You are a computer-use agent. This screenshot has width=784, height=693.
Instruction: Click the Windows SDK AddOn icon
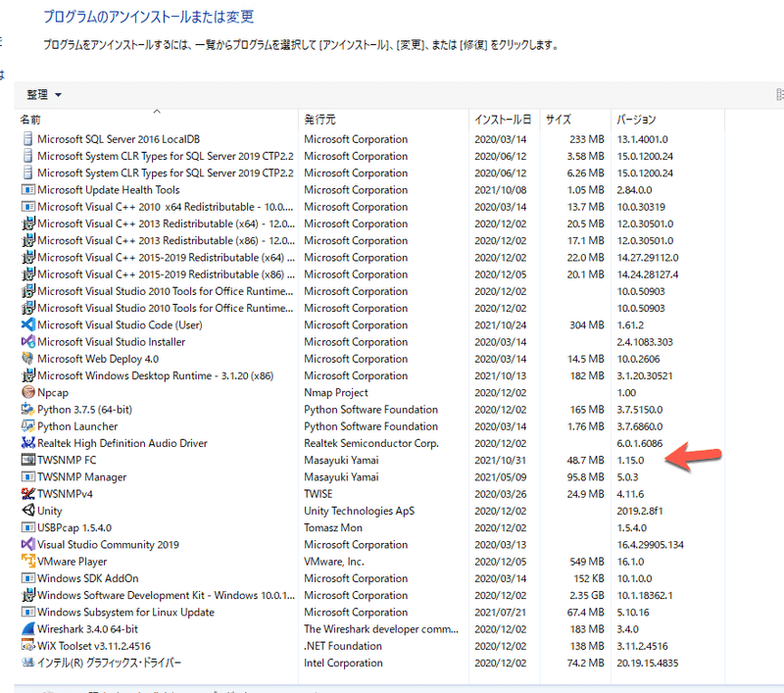(x=28, y=578)
